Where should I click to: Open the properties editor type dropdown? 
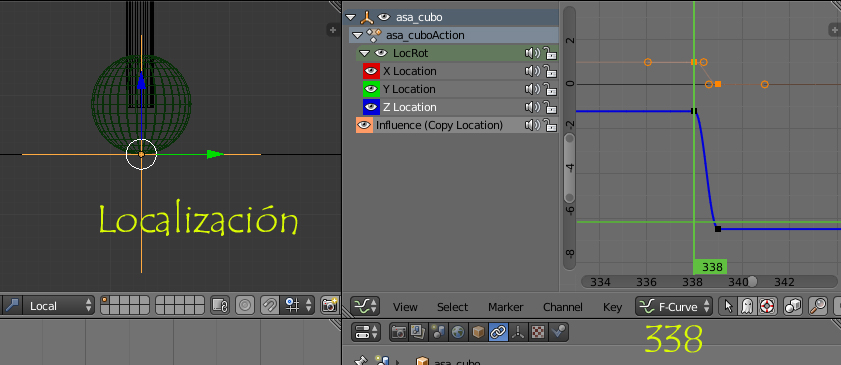tap(366, 332)
